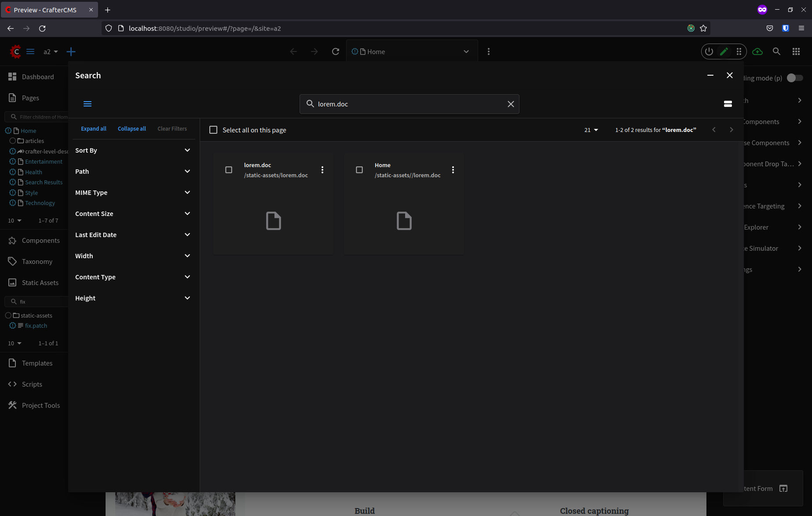Check the lorem.doc result checkbox
This screenshot has width=812, height=516.
(x=229, y=169)
